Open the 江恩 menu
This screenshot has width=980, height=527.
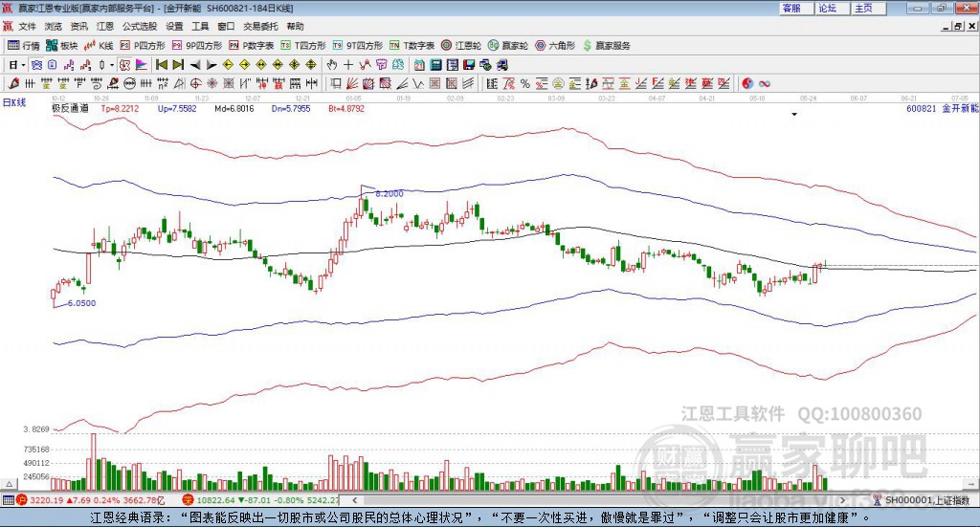click(x=105, y=26)
